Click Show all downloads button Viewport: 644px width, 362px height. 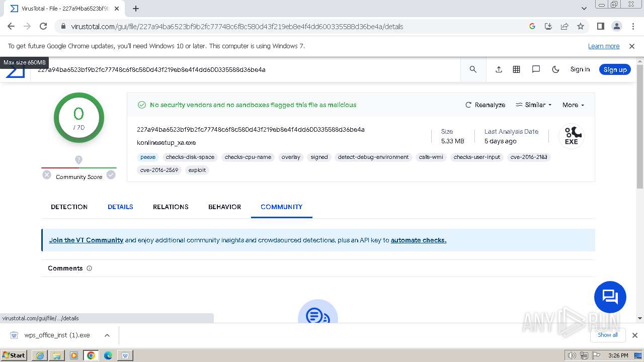pyautogui.click(x=608, y=335)
